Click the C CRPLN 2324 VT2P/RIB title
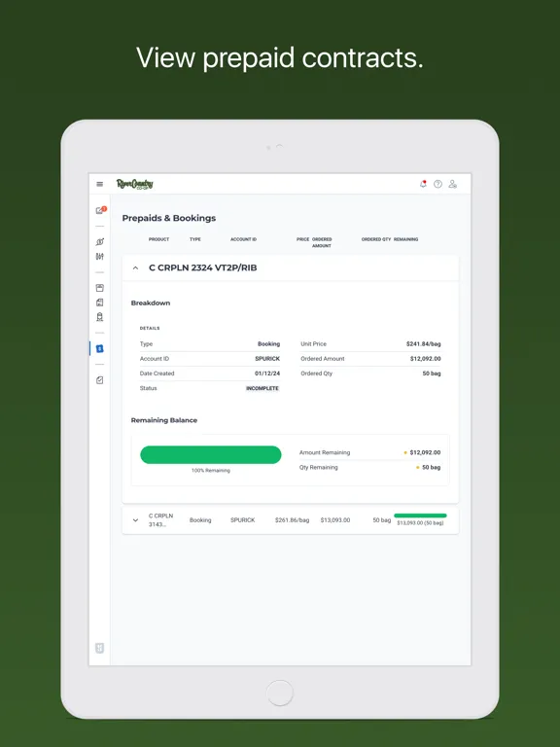The height and width of the screenshot is (747, 560). click(x=203, y=267)
